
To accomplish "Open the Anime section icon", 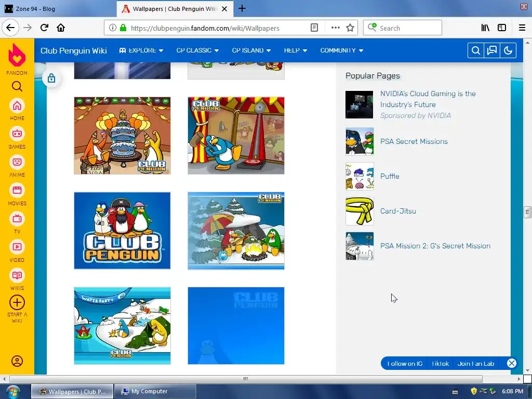I will (17, 162).
